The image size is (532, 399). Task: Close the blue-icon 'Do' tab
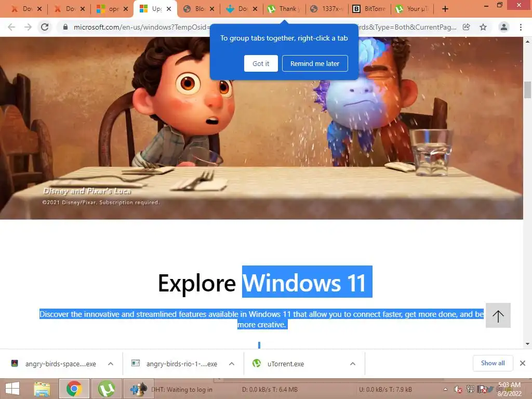point(255,9)
